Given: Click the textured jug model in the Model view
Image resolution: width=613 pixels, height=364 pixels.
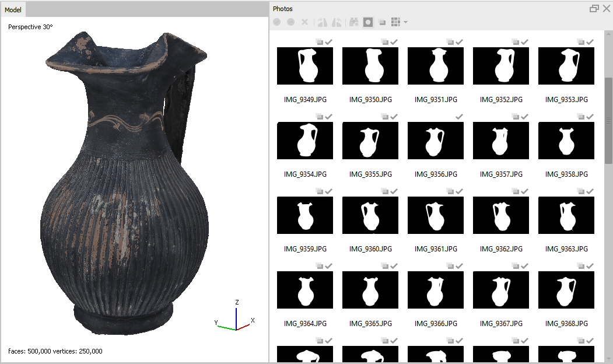Looking at the screenshot, I should point(124,184).
